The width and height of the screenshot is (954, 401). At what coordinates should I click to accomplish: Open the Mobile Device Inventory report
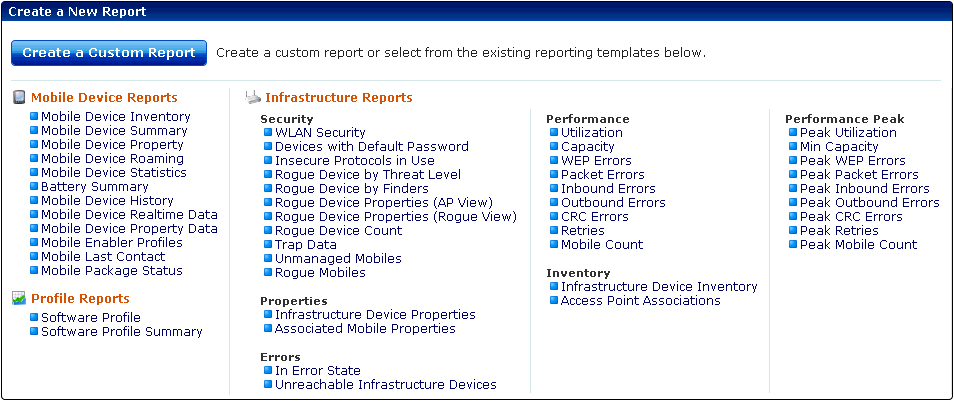116,116
